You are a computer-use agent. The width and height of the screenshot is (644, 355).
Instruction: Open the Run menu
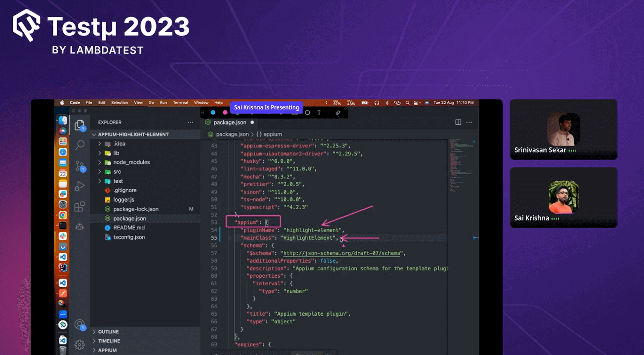(x=163, y=103)
